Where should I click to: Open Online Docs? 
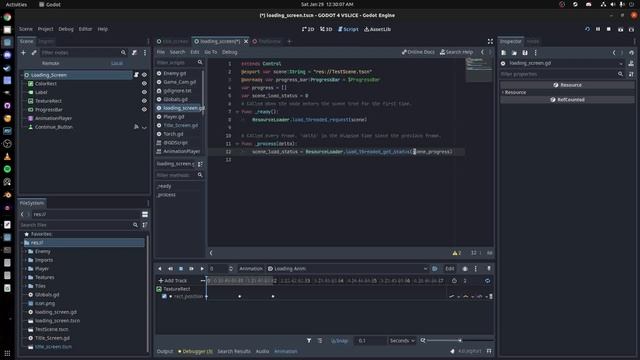tap(418, 52)
